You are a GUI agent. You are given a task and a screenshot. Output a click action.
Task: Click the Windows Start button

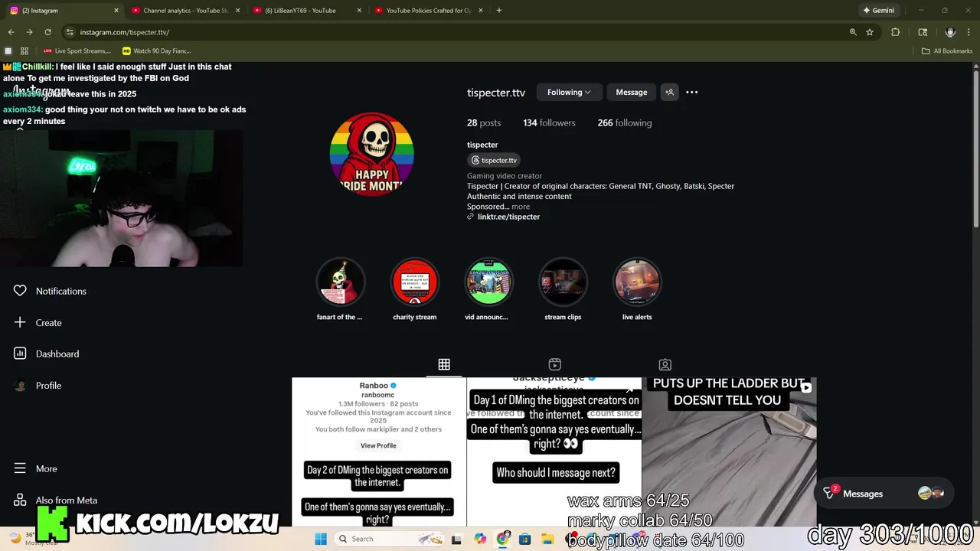320,539
